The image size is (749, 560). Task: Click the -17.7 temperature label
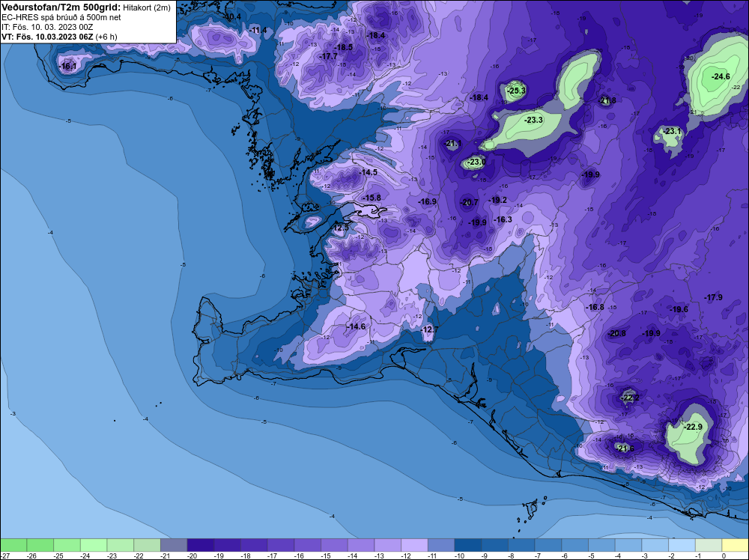328,56
